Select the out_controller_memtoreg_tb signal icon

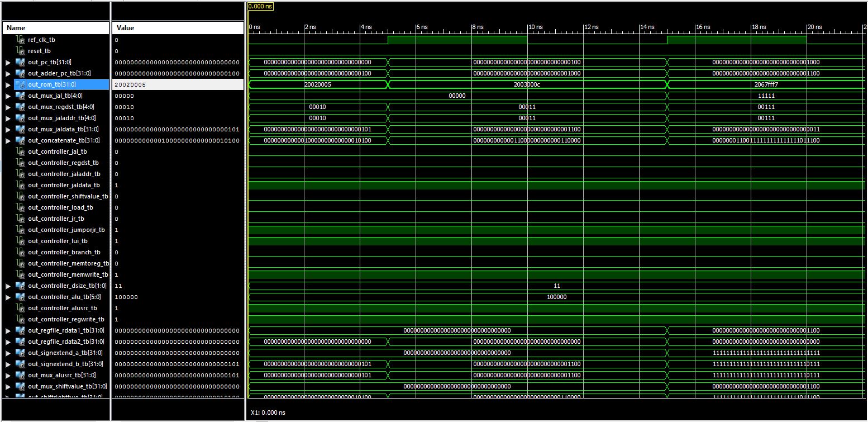[21, 263]
